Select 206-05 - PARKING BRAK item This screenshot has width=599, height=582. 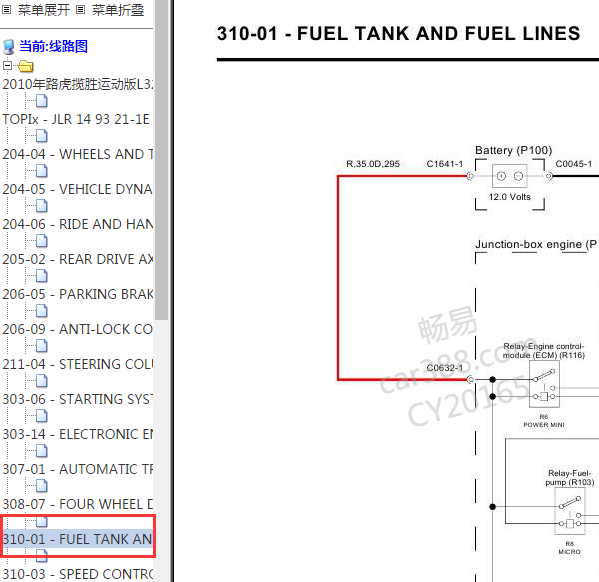78,294
